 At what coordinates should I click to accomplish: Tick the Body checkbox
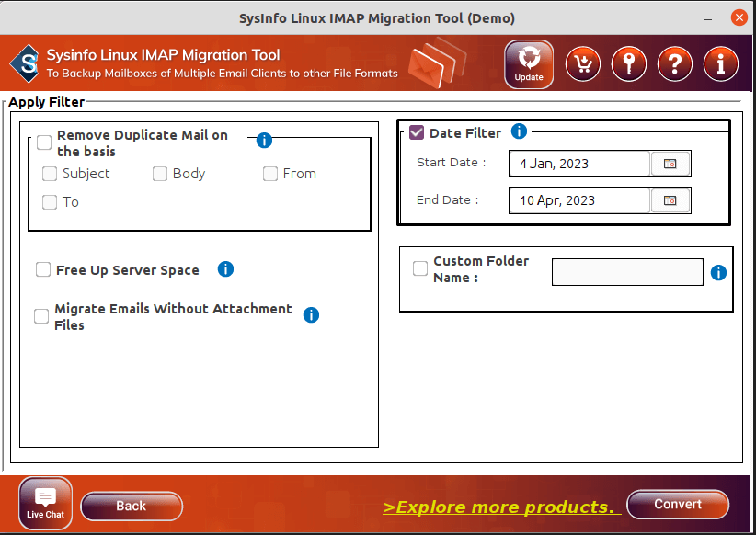point(160,174)
